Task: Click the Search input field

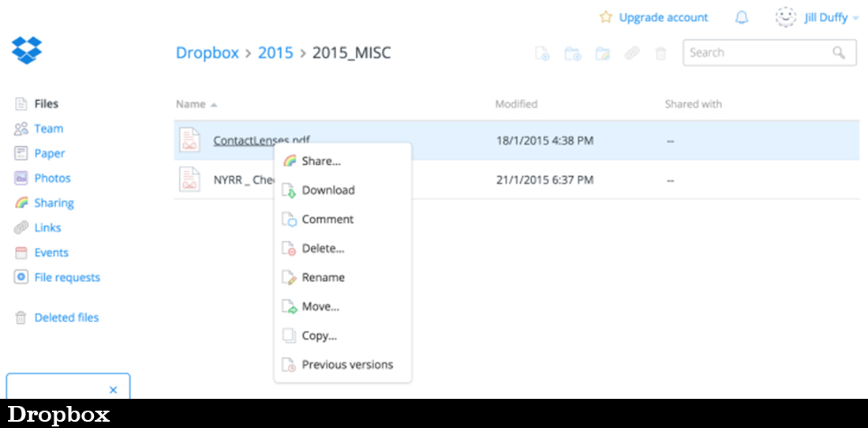Action: 769,53
